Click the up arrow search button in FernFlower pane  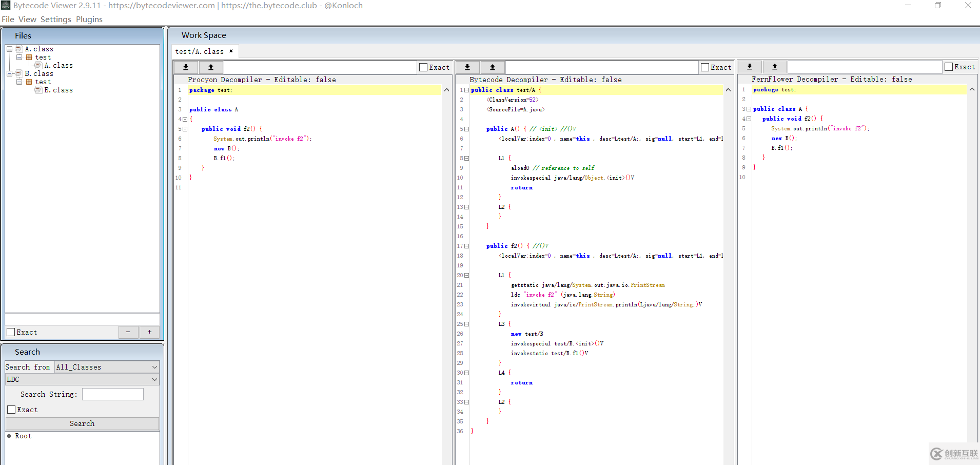click(775, 67)
